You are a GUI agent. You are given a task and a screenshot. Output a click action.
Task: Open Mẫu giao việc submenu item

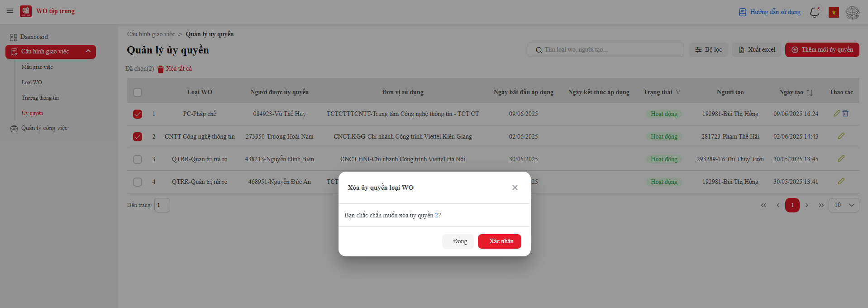pos(37,67)
